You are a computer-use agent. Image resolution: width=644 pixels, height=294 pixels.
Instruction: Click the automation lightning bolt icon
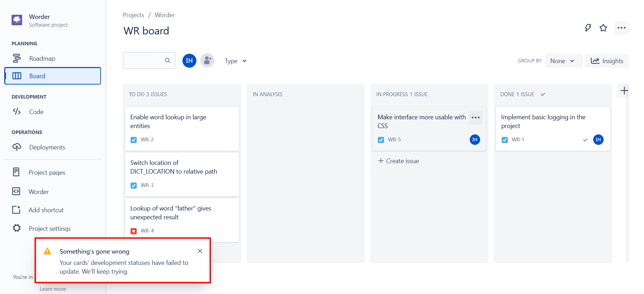(x=588, y=28)
